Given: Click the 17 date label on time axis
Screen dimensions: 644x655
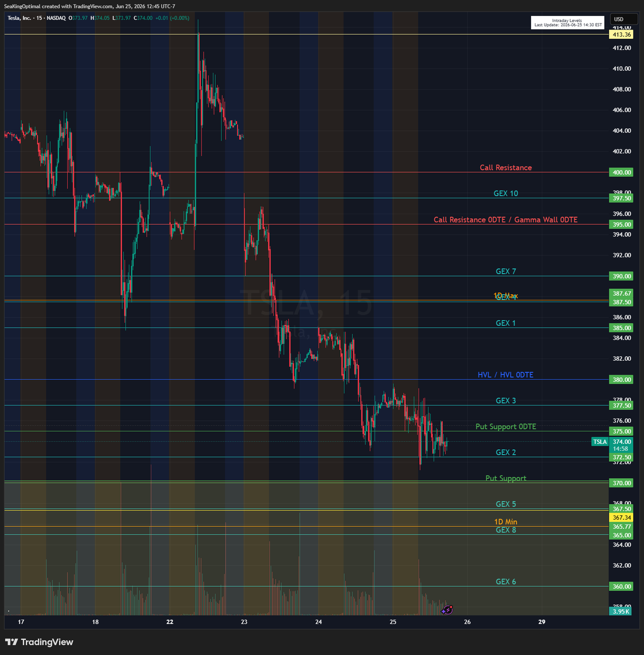Looking at the screenshot, I should coord(21,622).
